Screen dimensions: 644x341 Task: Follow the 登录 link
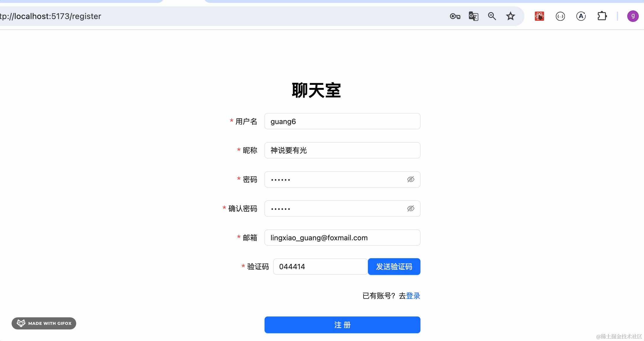click(x=413, y=296)
